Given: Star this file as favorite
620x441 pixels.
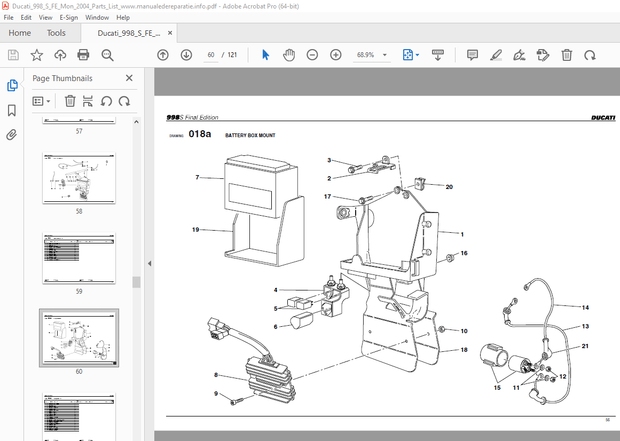Looking at the screenshot, I should pos(37,55).
